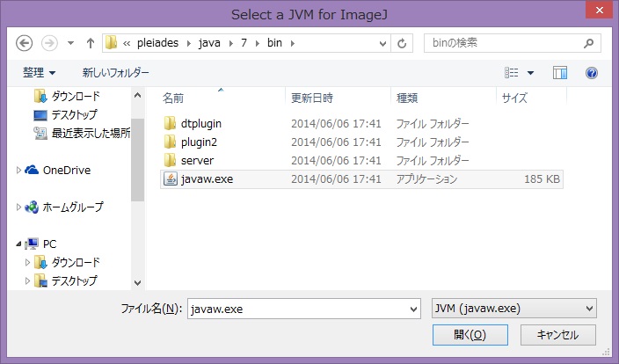Click the server folder icon
Screen dimensions: 619x364
[x=170, y=160]
